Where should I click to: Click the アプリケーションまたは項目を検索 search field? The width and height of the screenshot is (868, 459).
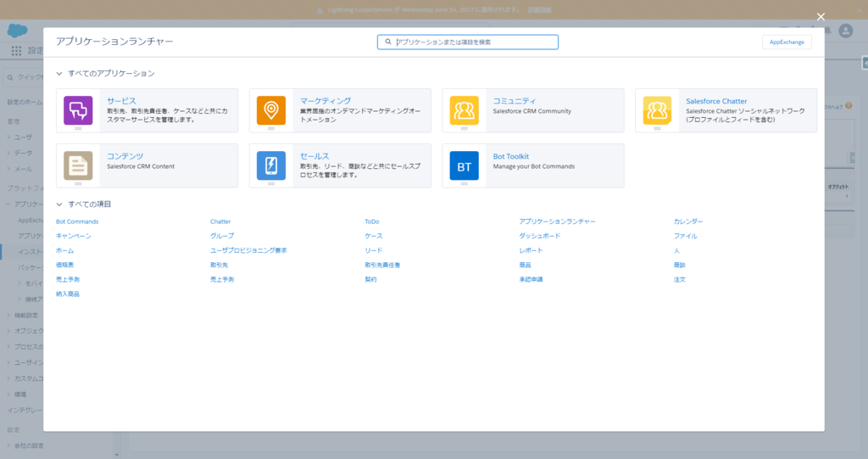click(x=468, y=42)
